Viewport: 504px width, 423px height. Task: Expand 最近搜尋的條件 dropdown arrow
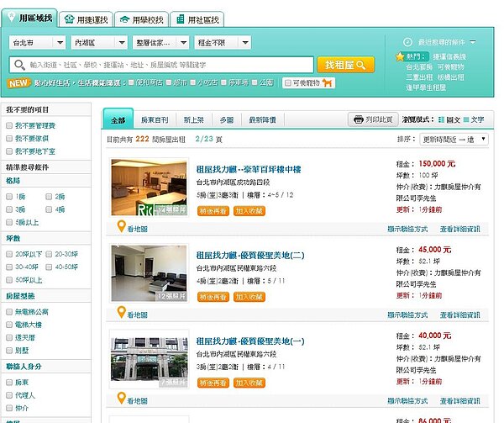(x=472, y=42)
